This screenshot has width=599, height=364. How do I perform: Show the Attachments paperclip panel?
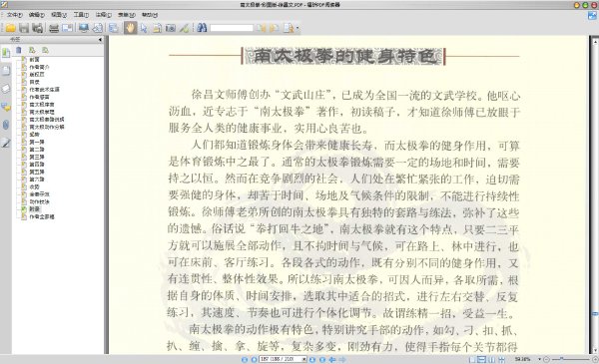point(6,125)
